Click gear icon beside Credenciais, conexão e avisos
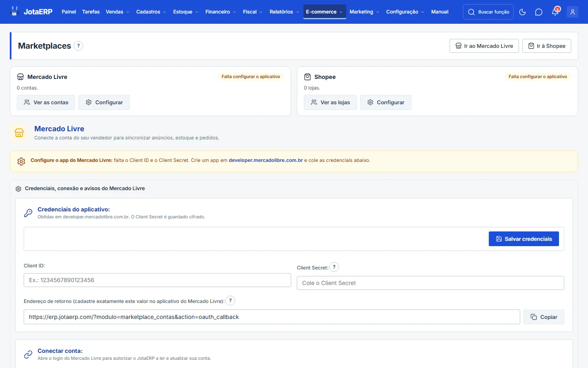Viewport: 588px width, 368px height. pos(18,189)
